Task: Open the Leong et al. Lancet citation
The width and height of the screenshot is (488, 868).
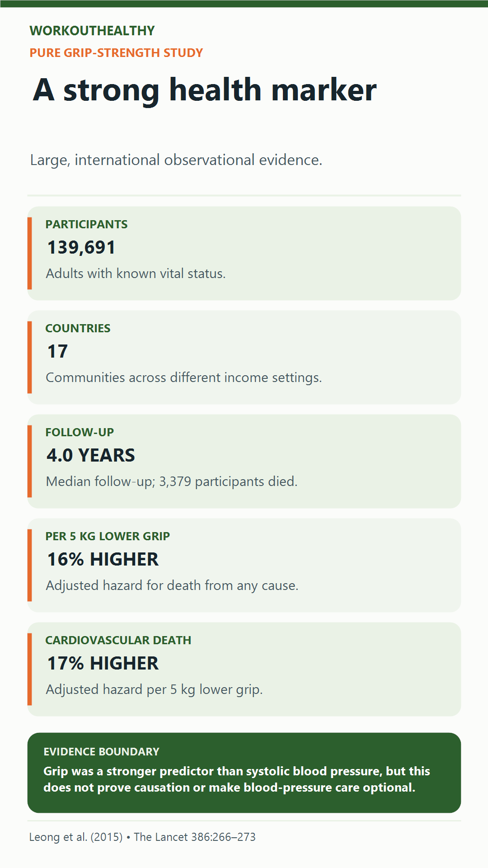Action: (142, 837)
